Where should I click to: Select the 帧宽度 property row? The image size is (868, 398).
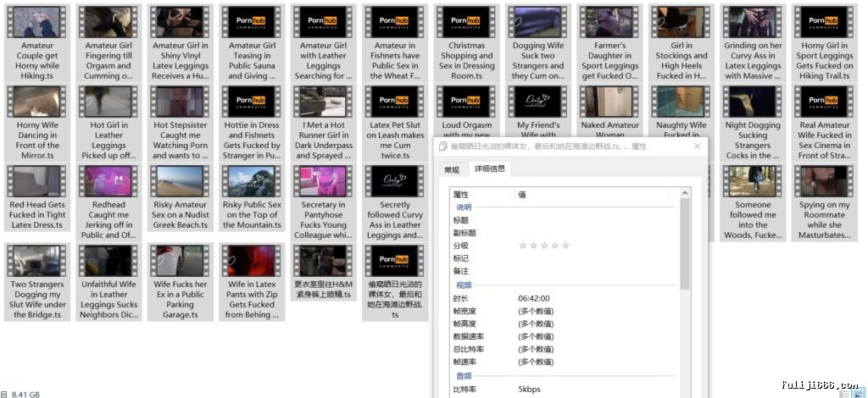click(564, 312)
